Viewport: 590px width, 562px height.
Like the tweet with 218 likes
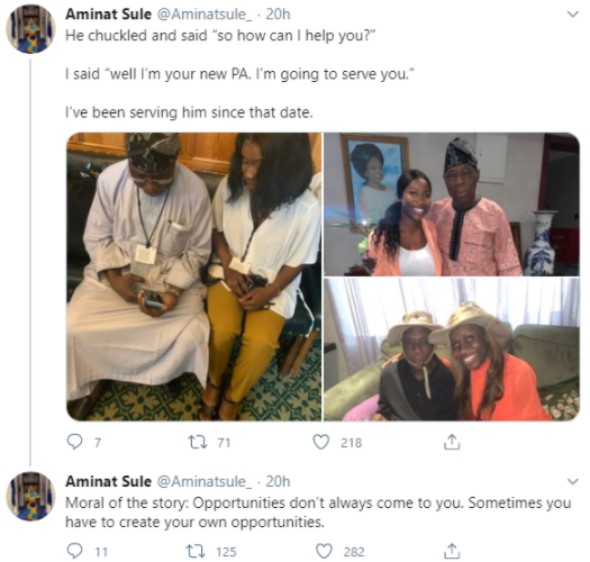coord(321,442)
